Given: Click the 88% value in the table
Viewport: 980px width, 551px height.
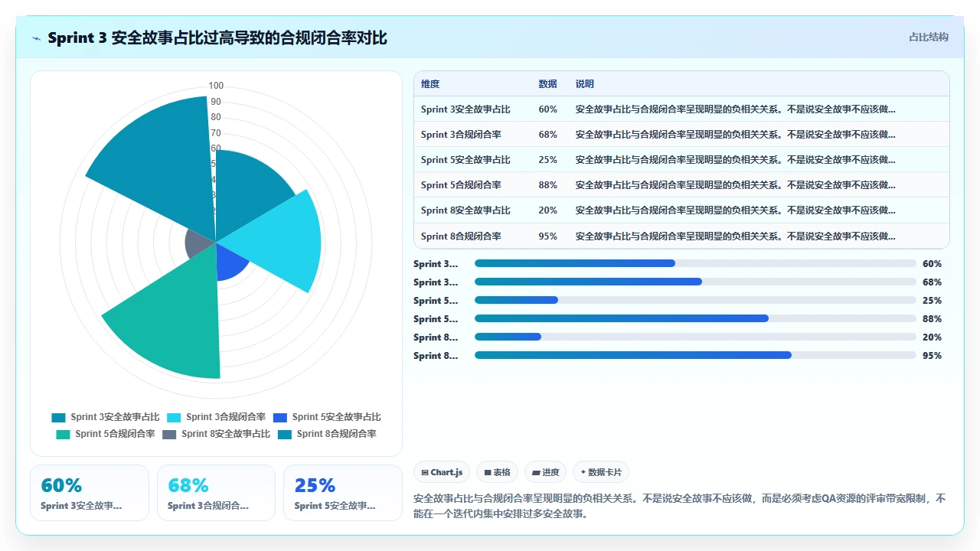Looking at the screenshot, I should 548,185.
